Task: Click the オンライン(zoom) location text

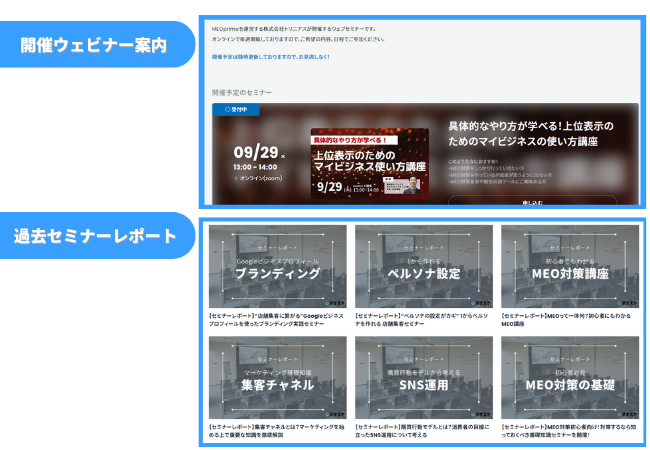Action: click(258, 178)
